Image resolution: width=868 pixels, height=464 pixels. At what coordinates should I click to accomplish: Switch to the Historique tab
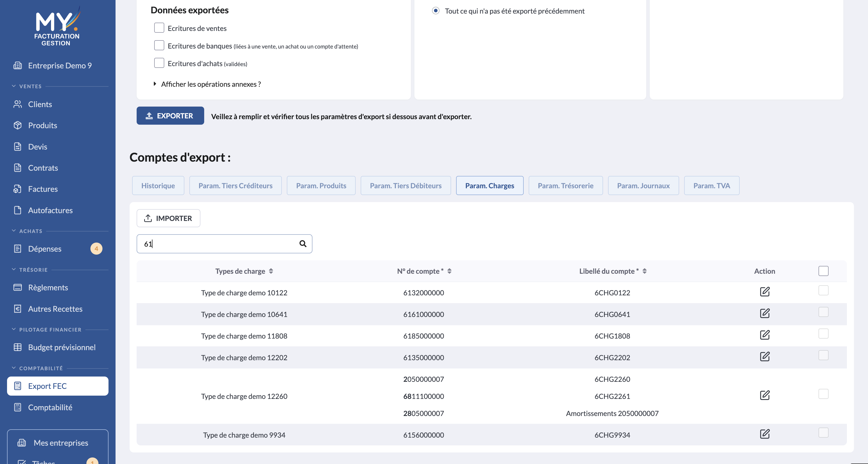(x=158, y=185)
